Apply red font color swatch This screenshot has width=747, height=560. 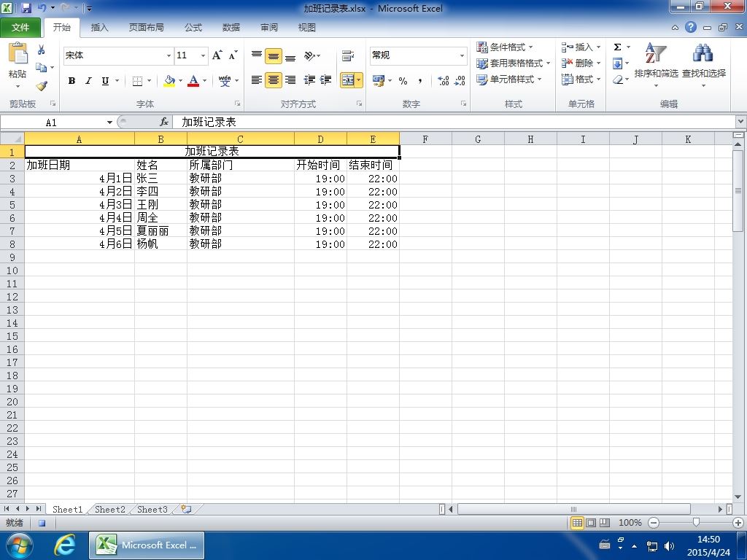(193, 81)
